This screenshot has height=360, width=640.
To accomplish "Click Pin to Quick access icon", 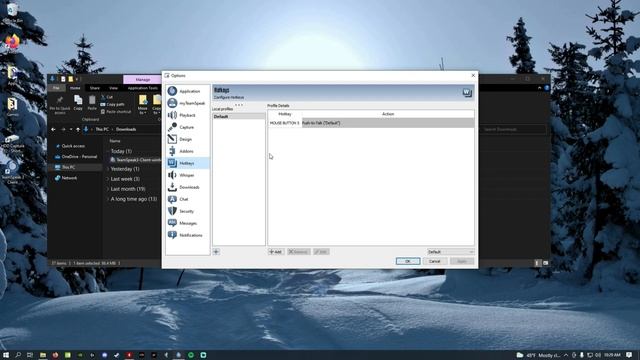I will pos(60,104).
